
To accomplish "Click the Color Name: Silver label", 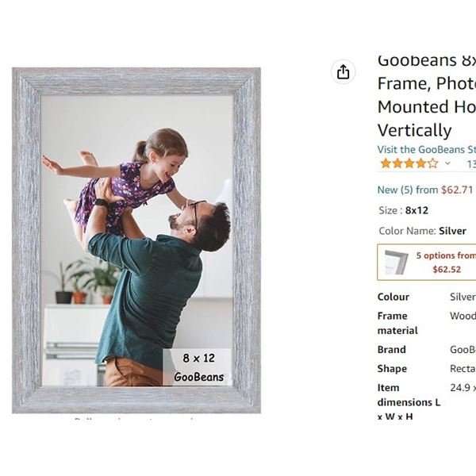I will tap(422, 231).
